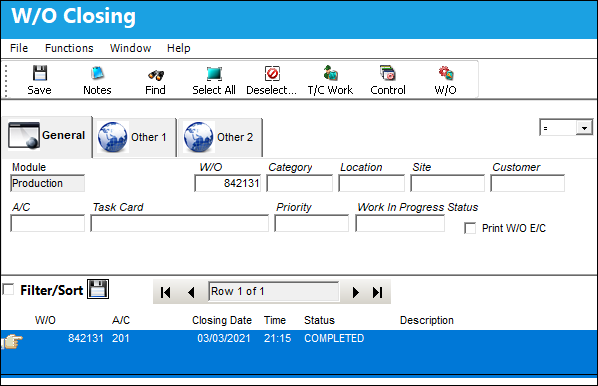Click the Select All toolbar icon
Viewport: 598px width, 386px height.
(x=214, y=74)
